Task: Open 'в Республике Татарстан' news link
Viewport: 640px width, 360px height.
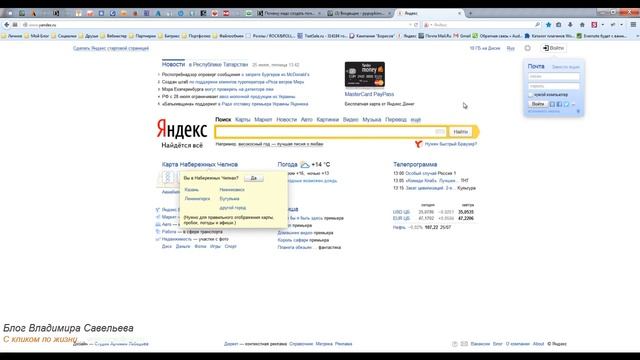Action: [218, 64]
